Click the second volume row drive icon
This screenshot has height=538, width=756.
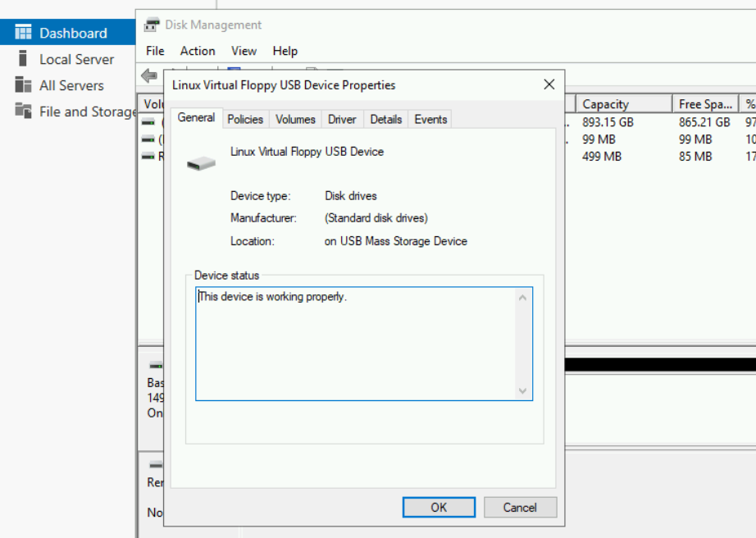[x=148, y=139]
